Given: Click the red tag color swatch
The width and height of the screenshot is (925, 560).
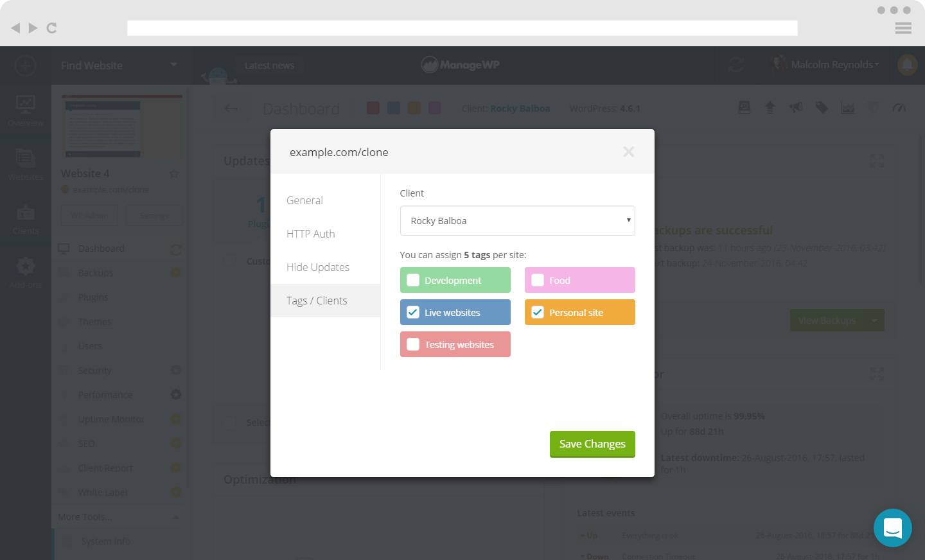Looking at the screenshot, I should coord(373,108).
